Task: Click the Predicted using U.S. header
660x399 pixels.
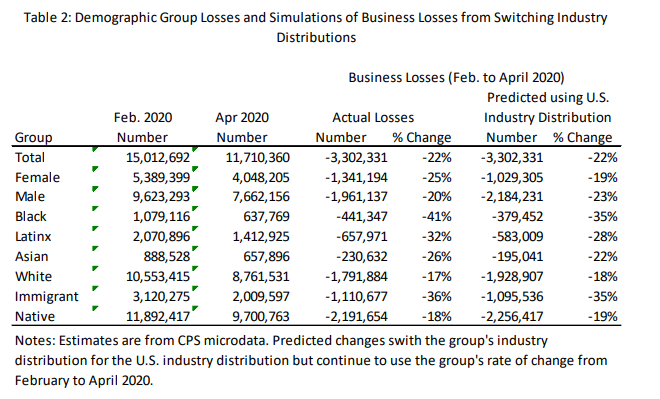Action: [548, 98]
